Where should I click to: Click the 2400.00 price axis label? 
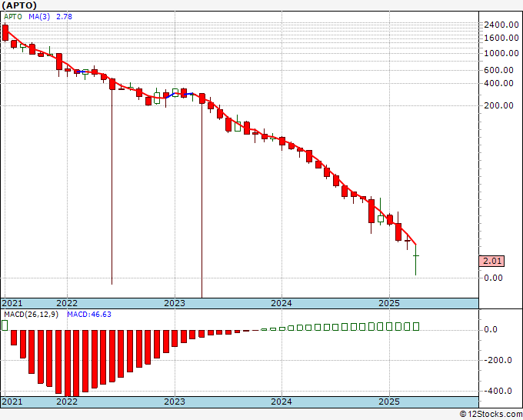pyautogui.click(x=501, y=25)
